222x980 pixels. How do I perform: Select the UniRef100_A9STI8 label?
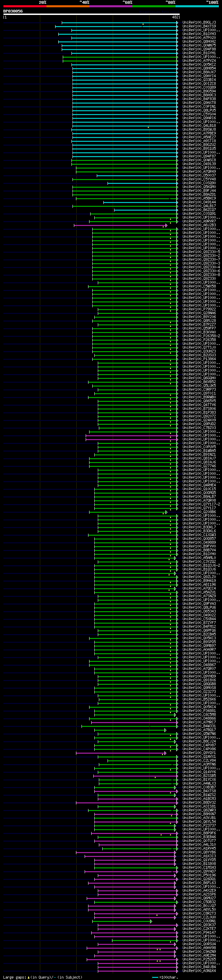(199, 141)
